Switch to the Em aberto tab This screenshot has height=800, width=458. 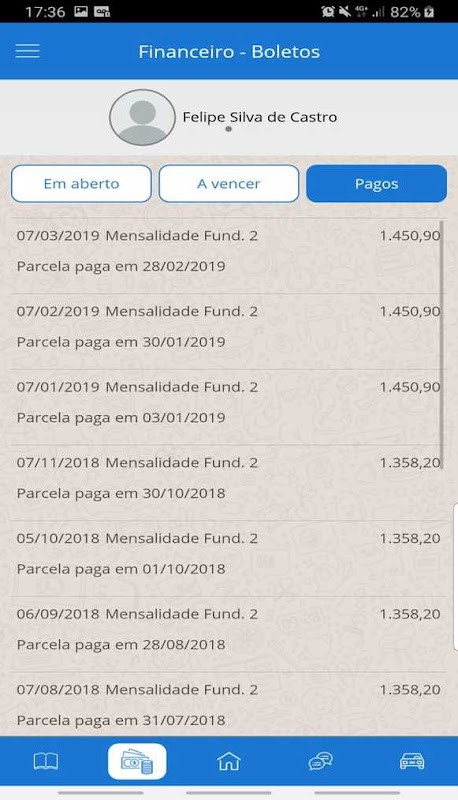tap(82, 184)
